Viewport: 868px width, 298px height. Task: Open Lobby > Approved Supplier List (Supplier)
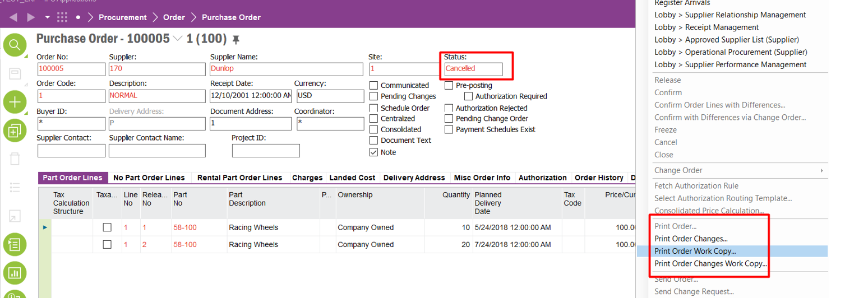pos(727,39)
